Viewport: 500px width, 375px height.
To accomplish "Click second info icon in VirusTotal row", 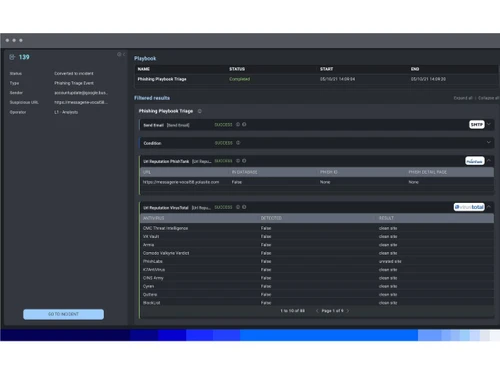I will [244, 207].
